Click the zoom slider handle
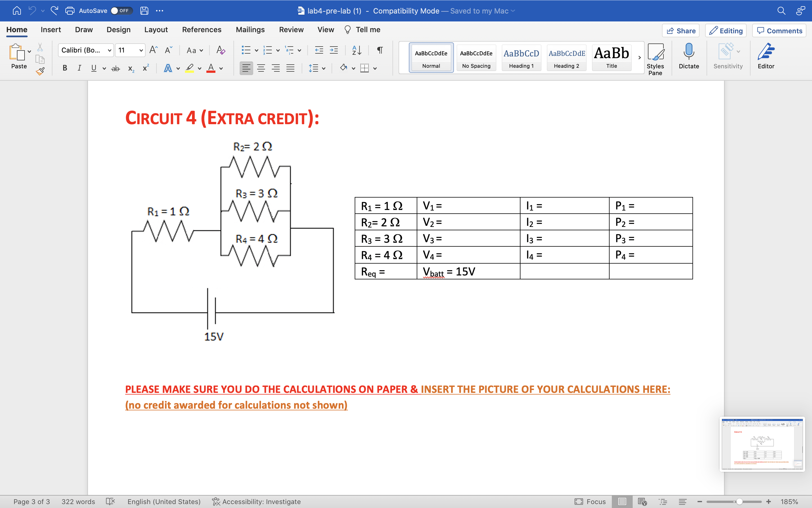The height and width of the screenshot is (508, 812). [x=739, y=502]
